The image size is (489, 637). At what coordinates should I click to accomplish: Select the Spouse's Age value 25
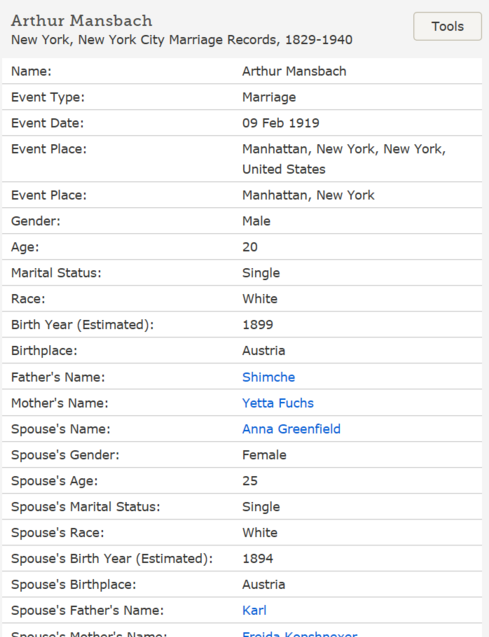point(250,481)
